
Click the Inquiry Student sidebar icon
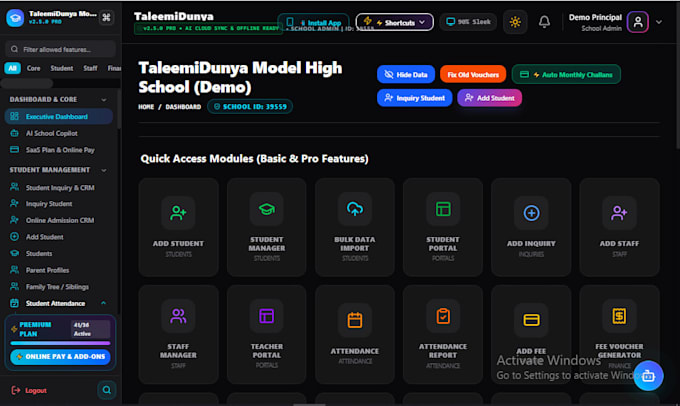[x=14, y=203]
